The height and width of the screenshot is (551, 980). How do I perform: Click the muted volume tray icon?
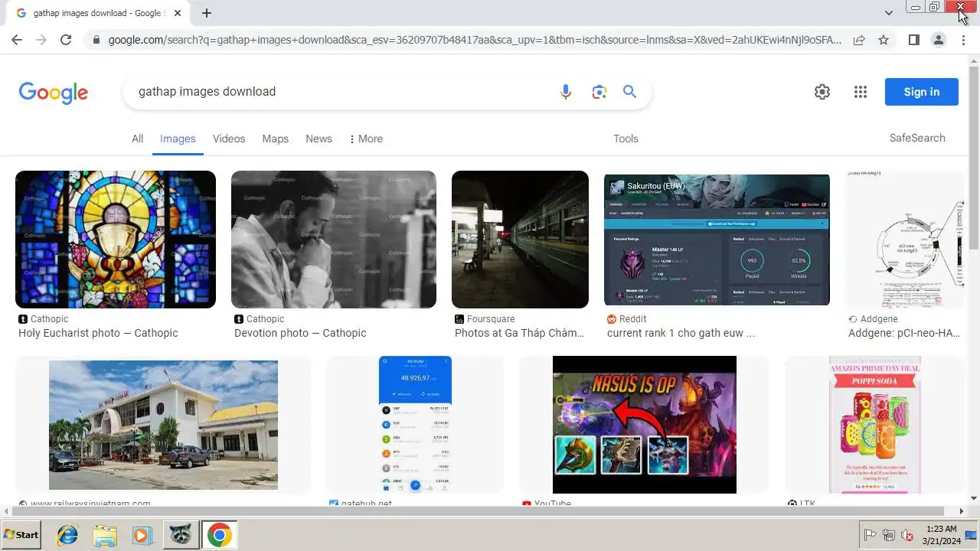907,535
